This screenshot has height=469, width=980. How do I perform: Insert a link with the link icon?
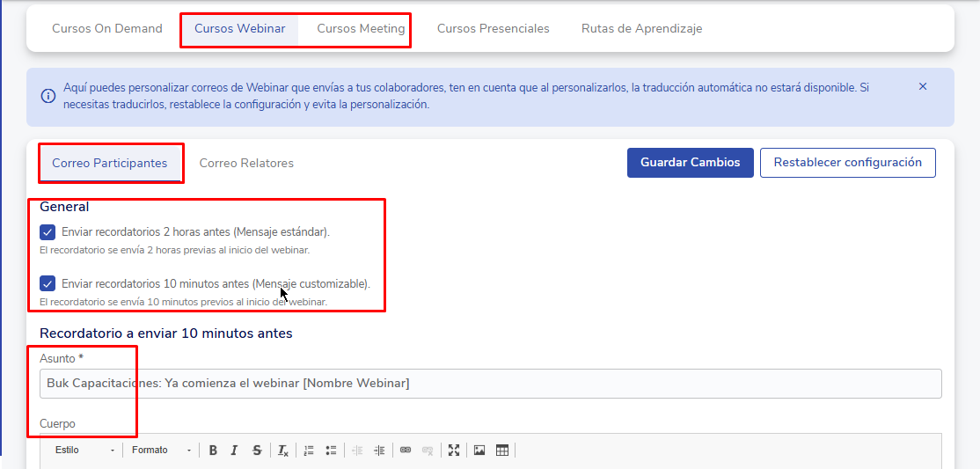[x=406, y=451]
